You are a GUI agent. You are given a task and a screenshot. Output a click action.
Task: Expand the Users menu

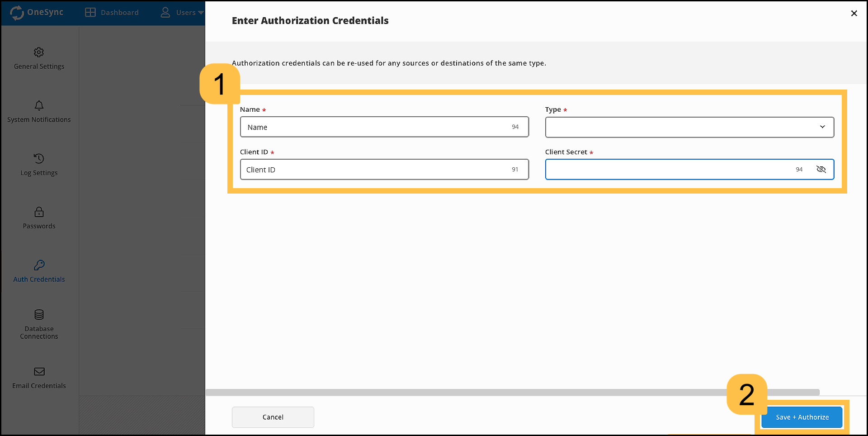[x=183, y=12]
